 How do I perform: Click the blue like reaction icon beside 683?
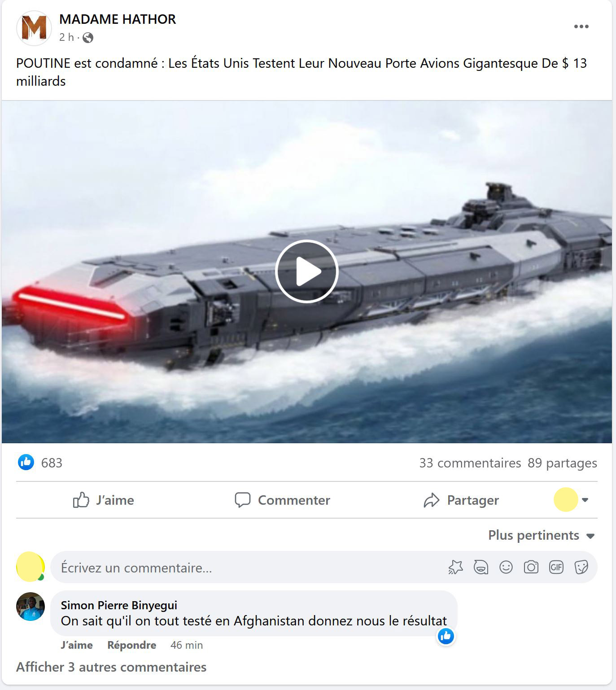[26, 462]
